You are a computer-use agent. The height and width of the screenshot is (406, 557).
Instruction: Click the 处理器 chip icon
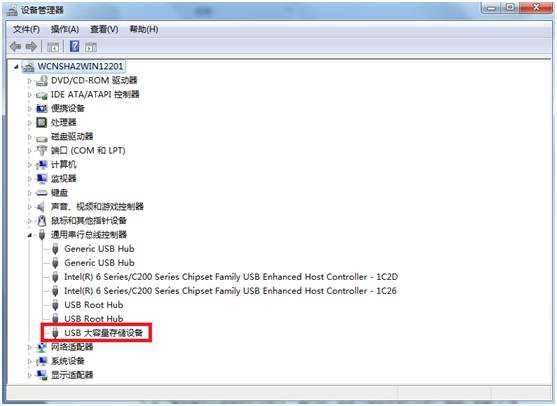(42, 123)
